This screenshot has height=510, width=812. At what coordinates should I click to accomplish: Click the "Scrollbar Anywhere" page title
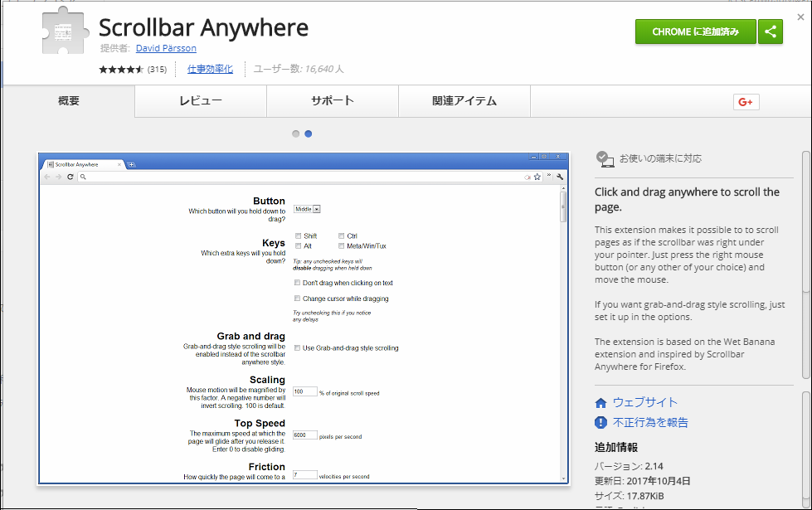pyautogui.click(x=203, y=27)
